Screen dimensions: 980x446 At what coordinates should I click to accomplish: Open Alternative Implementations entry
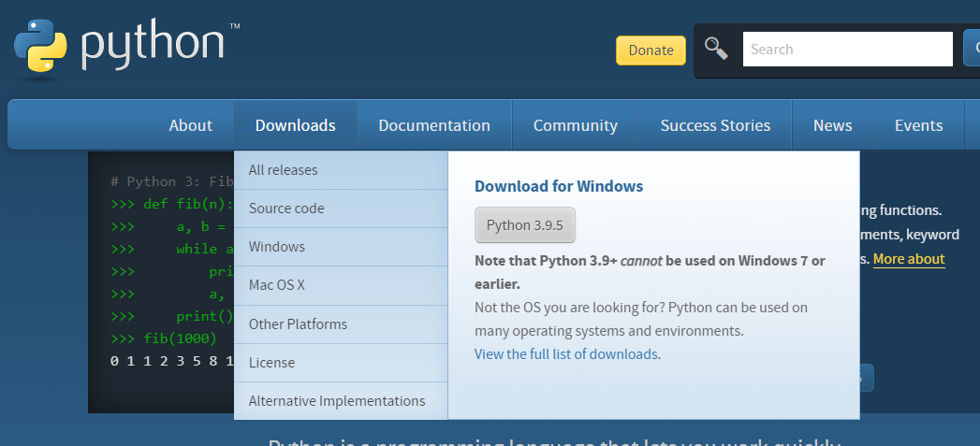click(342, 401)
